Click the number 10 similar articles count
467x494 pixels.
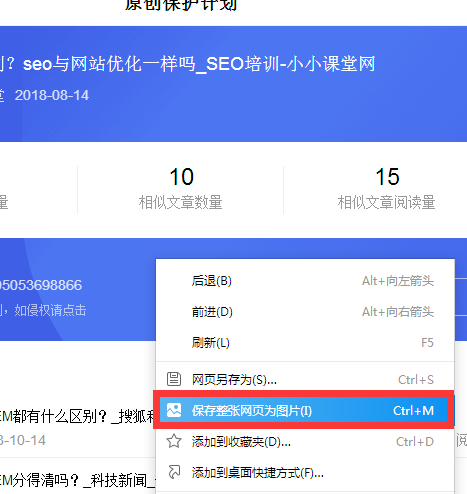point(181,177)
